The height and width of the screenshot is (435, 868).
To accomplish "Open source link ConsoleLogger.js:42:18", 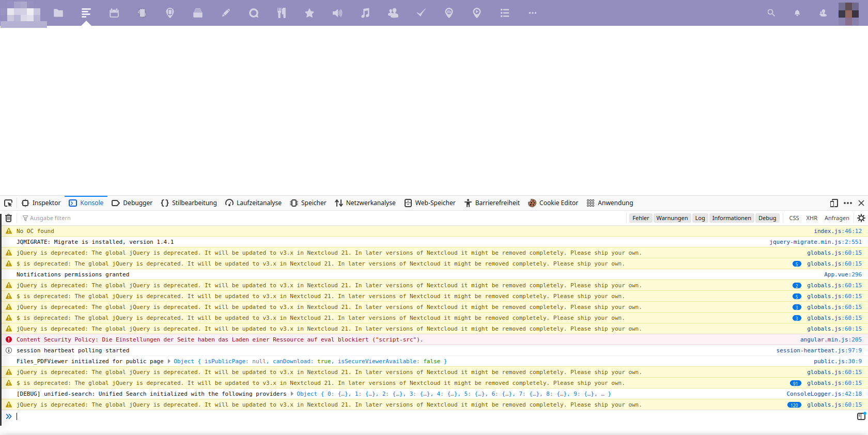I will point(824,394).
